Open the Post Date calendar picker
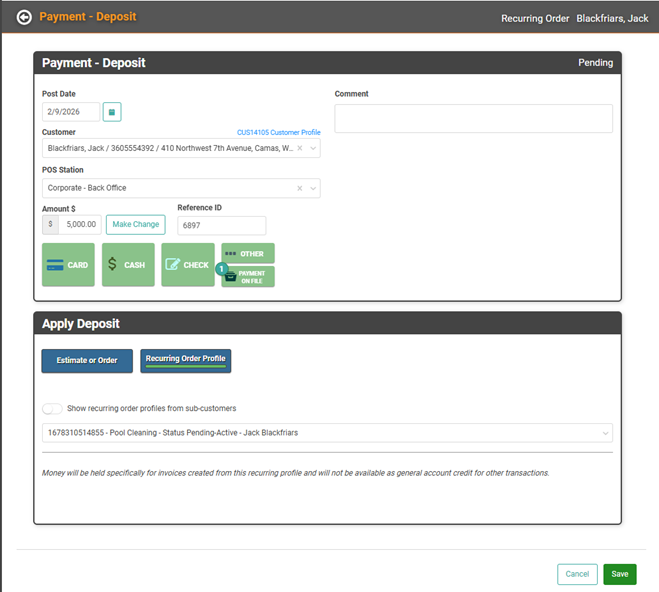The image size is (659, 592). pyautogui.click(x=112, y=112)
